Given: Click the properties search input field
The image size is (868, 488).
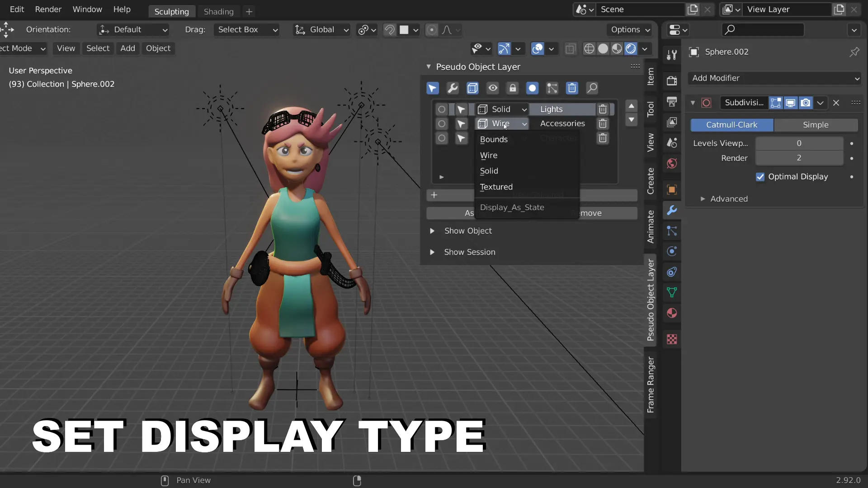Looking at the screenshot, I should click(x=763, y=30).
